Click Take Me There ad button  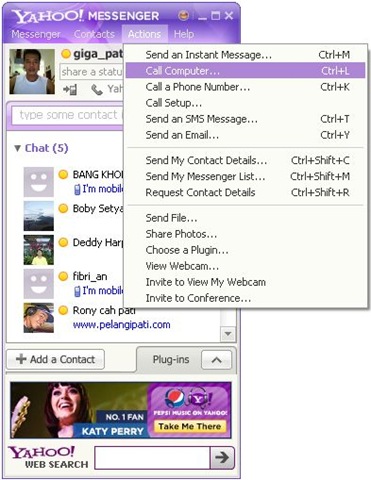tap(190, 426)
